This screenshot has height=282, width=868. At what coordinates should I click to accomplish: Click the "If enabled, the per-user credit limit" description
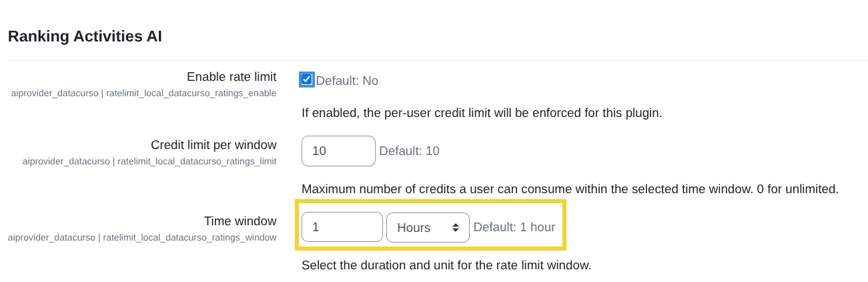point(481,113)
